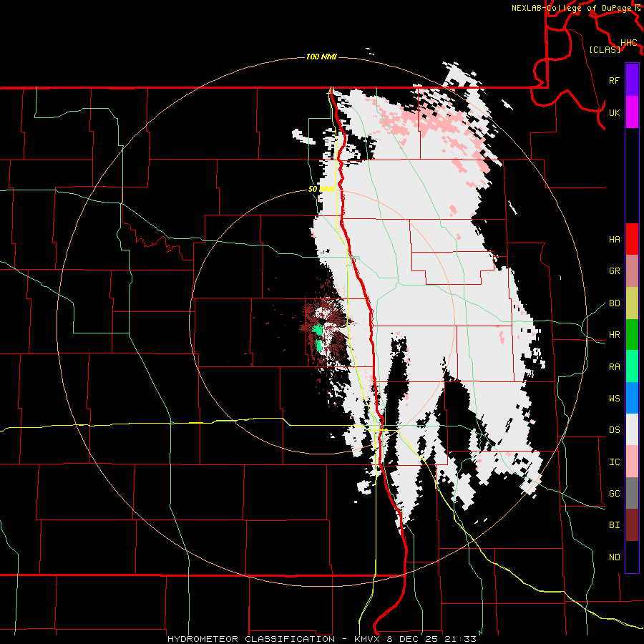Click the 'GR' legend label

tap(614, 271)
